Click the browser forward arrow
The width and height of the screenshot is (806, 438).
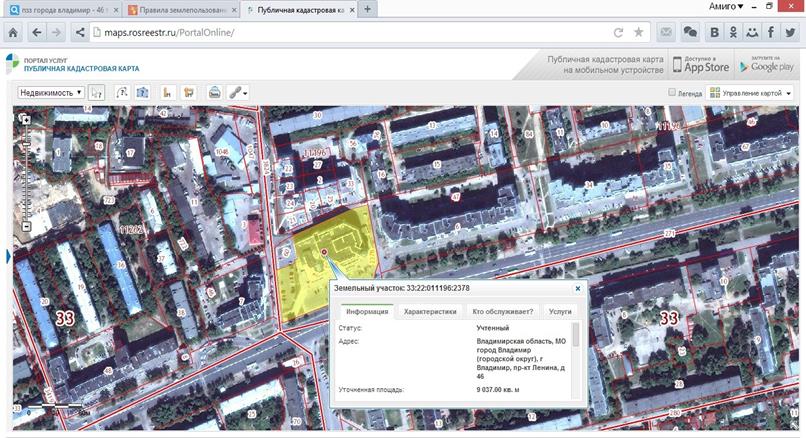(x=56, y=32)
